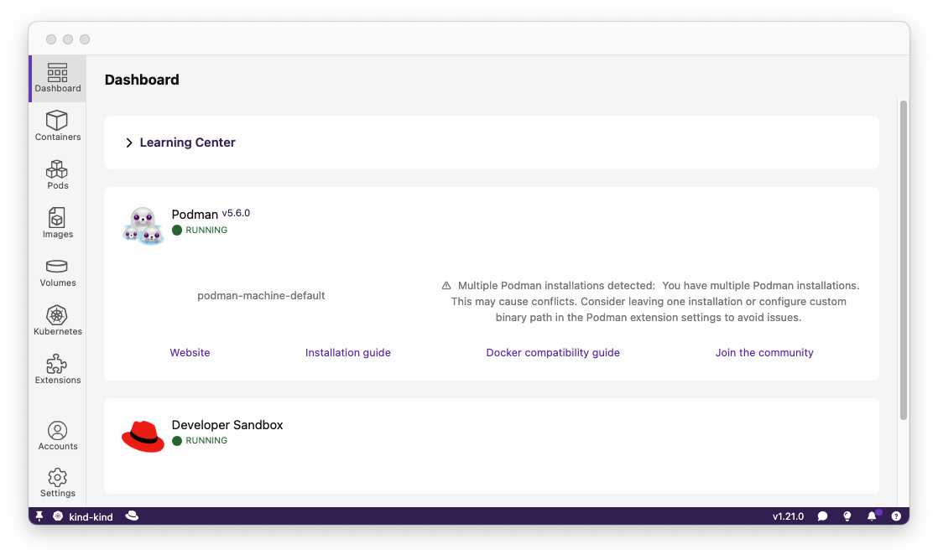Open help with the question-mark icon
Screen dimensions: 938x560
(x=896, y=516)
